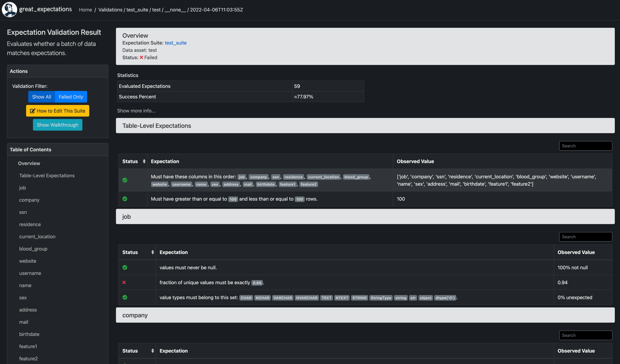Click Show Walkthrough button
This screenshot has width=620, height=364.
pyautogui.click(x=58, y=125)
